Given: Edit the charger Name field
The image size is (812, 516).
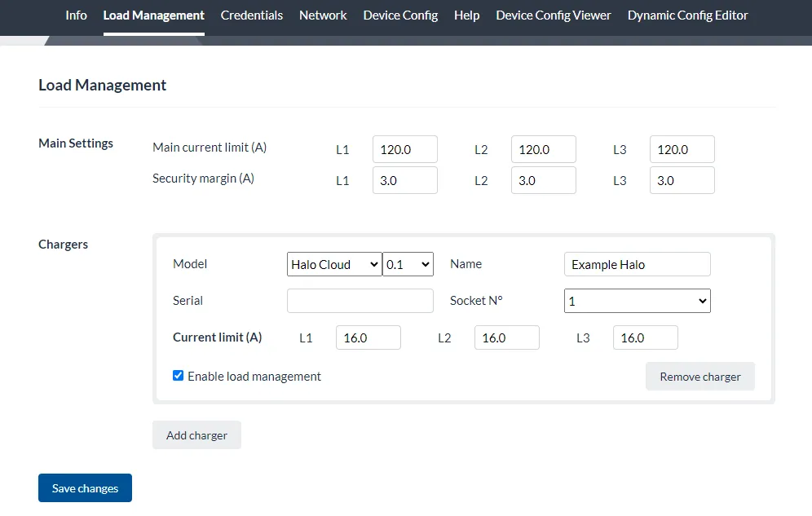Looking at the screenshot, I should click(x=638, y=264).
